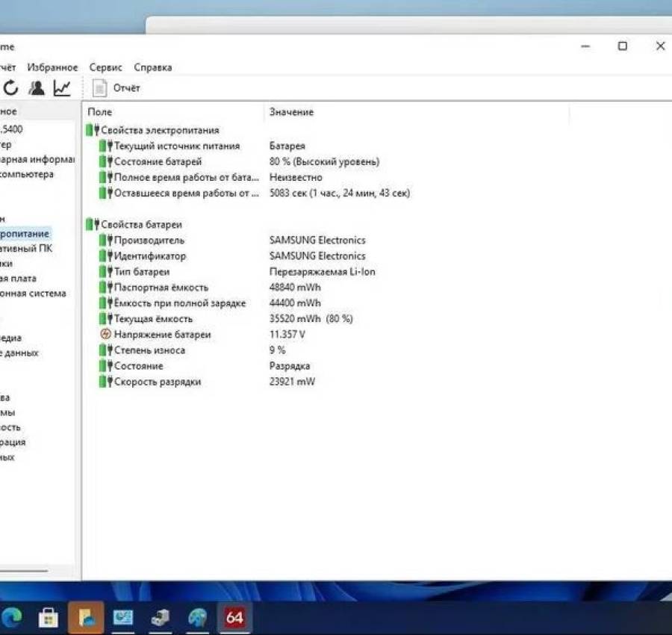The width and height of the screenshot is (672, 635).
Task: Click the value 23921 mW
Action: [292, 382]
